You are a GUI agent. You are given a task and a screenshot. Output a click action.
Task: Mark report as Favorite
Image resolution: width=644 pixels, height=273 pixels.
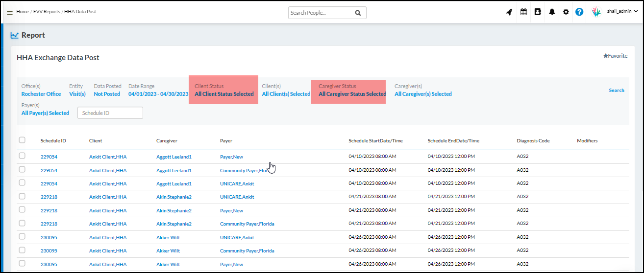[x=615, y=56]
